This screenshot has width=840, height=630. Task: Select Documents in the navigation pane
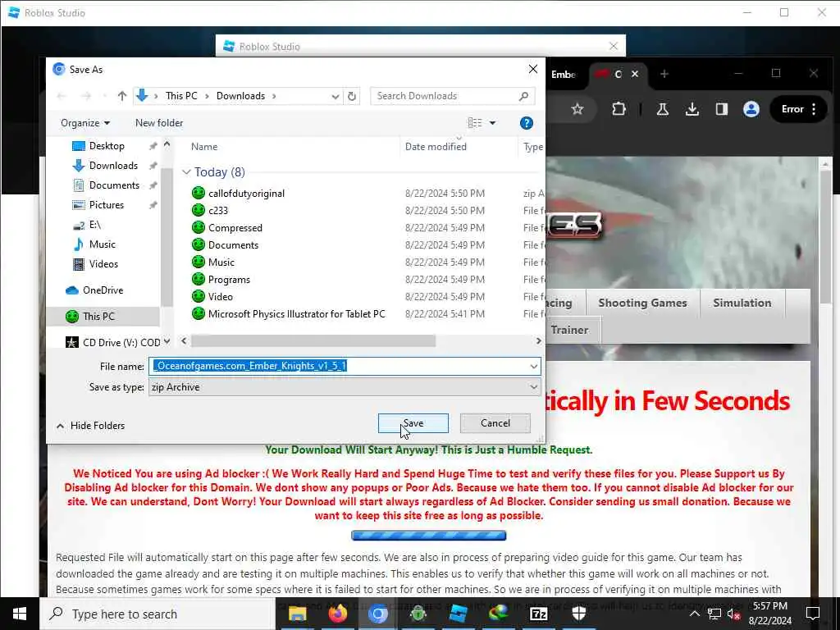tap(114, 185)
